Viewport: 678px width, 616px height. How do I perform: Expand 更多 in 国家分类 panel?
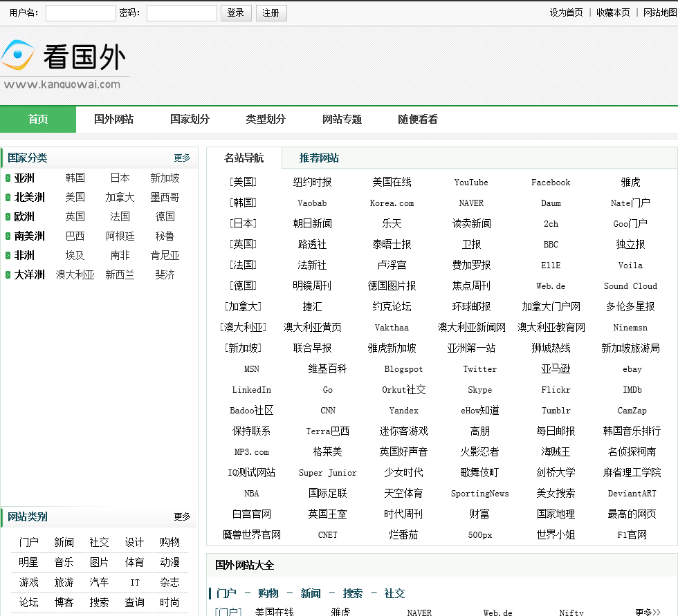pyautogui.click(x=182, y=158)
